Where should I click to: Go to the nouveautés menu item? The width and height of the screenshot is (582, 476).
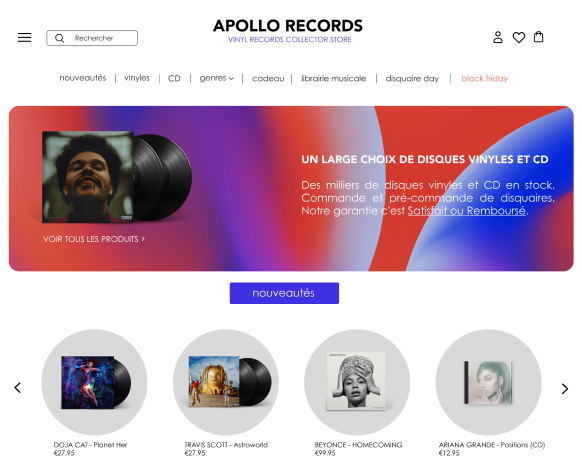[83, 78]
